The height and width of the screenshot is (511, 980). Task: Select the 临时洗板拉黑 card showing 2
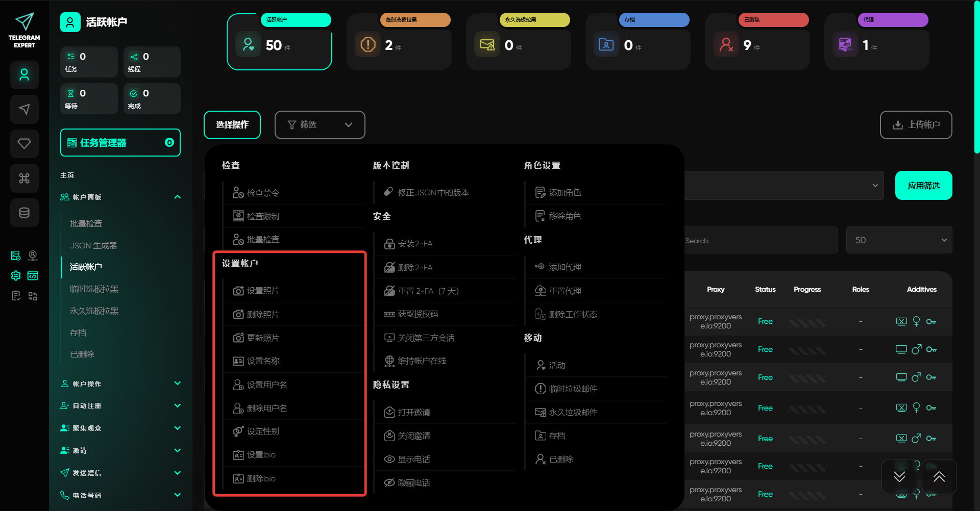pos(399,45)
